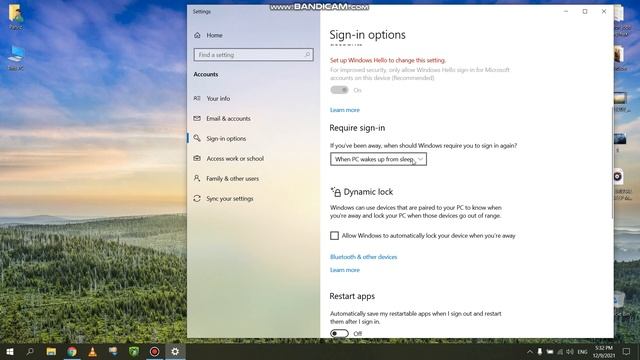Image resolution: width=640 pixels, height=360 pixels.
Task: Open the Require sign-in dropdown
Action: tap(378, 159)
